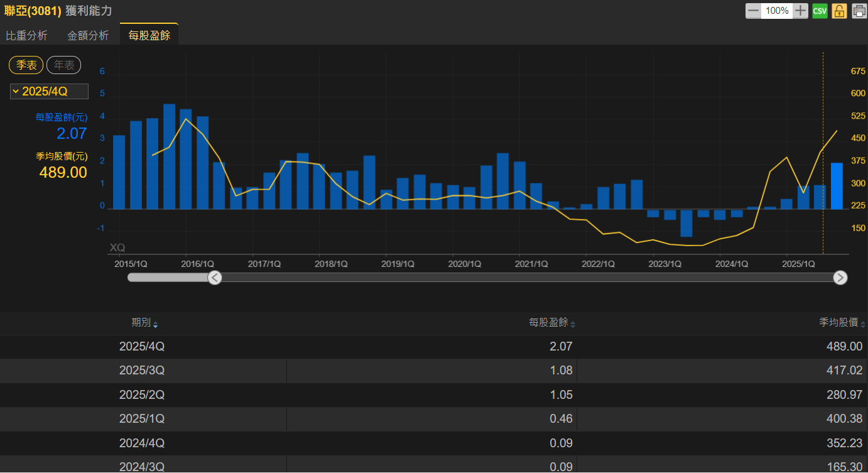Switch to 年表 yearly view
The image size is (868, 473).
[63, 65]
